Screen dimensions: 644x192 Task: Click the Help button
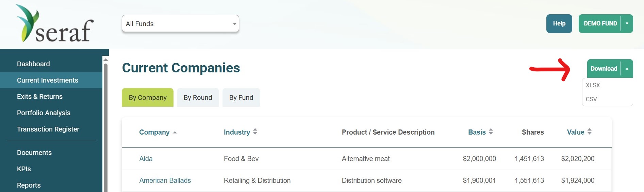pos(559,23)
